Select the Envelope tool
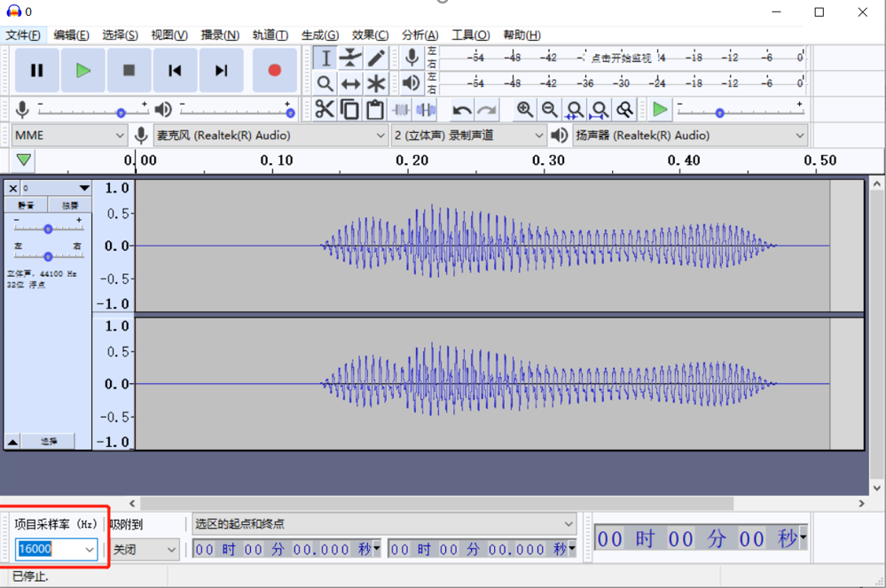Viewport: 886px width, 588px height. click(351, 59)
